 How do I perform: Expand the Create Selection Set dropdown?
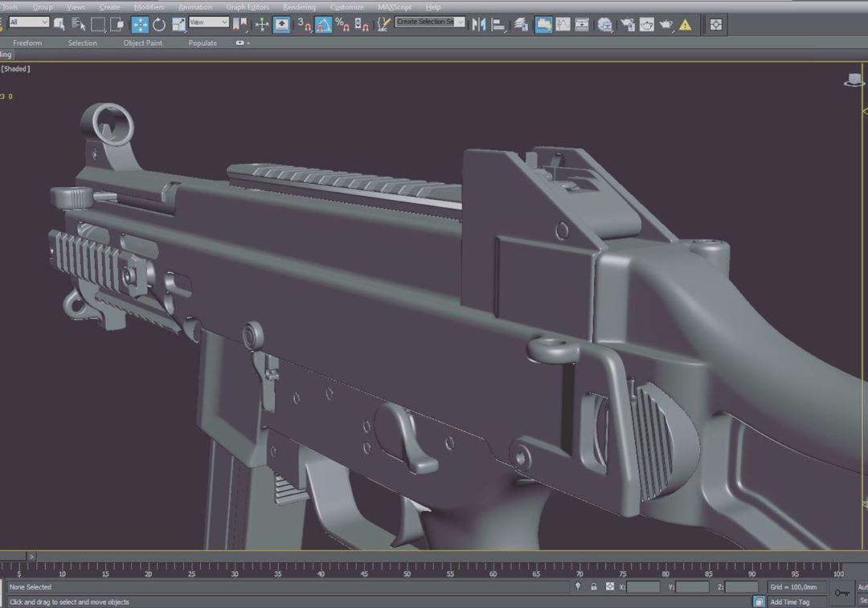[x=429, y=22]
